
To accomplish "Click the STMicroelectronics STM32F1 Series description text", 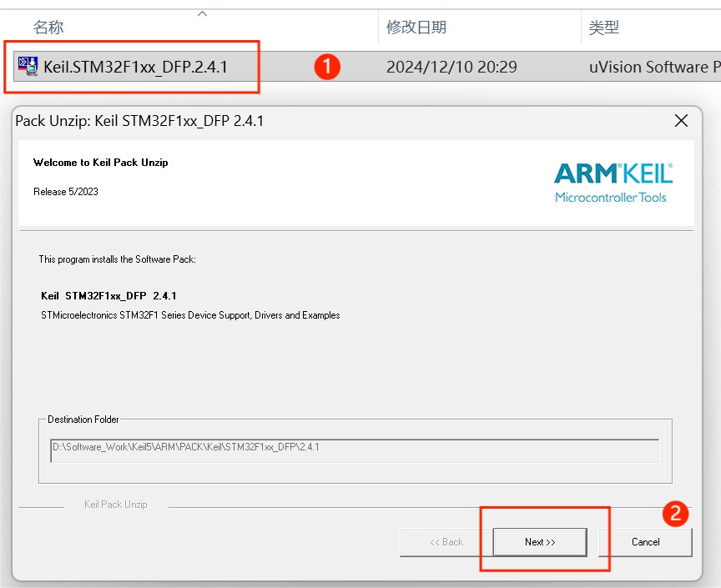I will pos(190,315).
